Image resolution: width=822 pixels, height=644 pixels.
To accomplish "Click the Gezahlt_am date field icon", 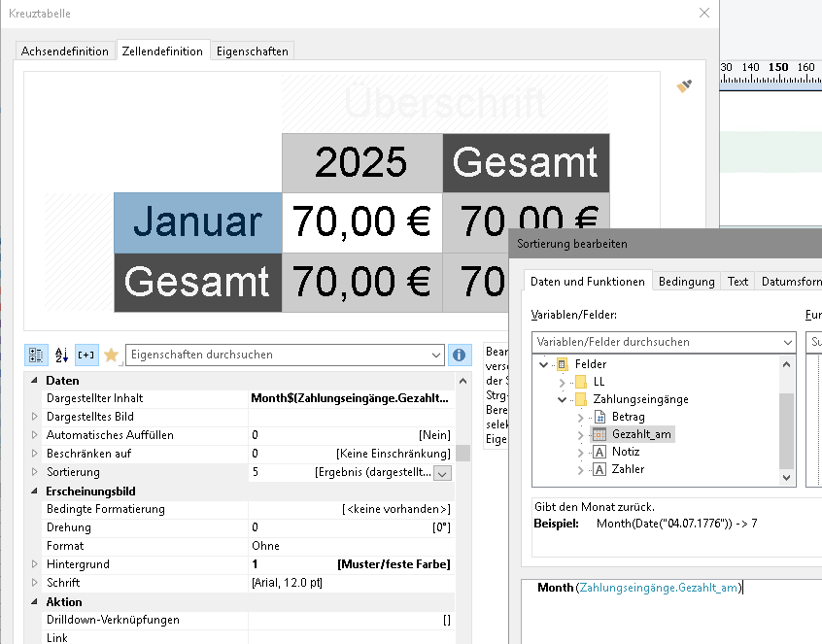I will [x=599, y=434].
